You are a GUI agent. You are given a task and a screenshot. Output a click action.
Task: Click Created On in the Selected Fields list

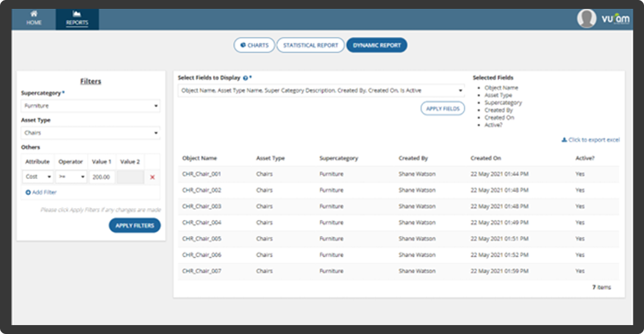pyautogui.click(x=499, y=118)
